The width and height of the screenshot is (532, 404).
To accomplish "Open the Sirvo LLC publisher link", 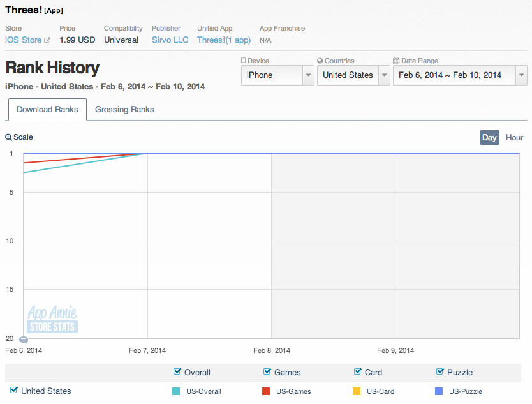I will click(170, 40).
